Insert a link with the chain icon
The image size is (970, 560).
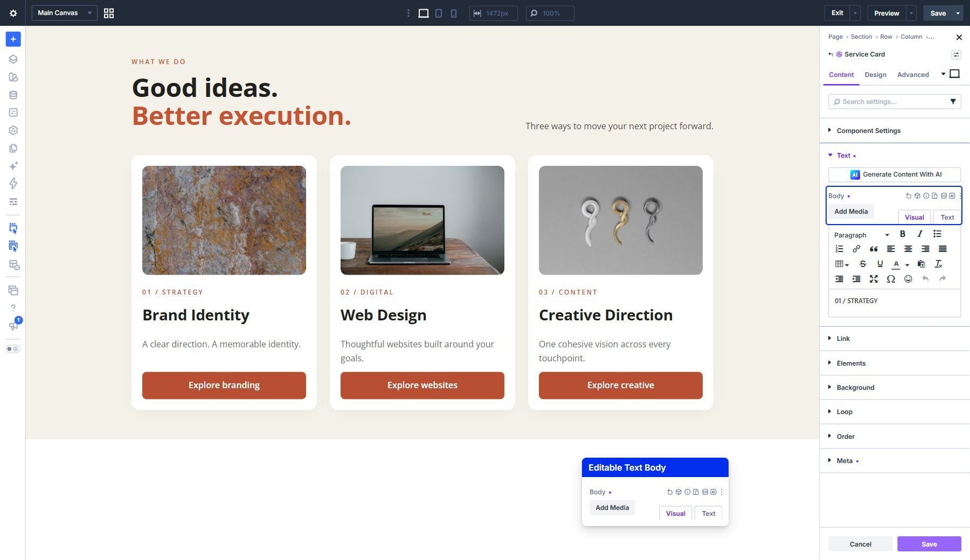click(x=856, y=249)
